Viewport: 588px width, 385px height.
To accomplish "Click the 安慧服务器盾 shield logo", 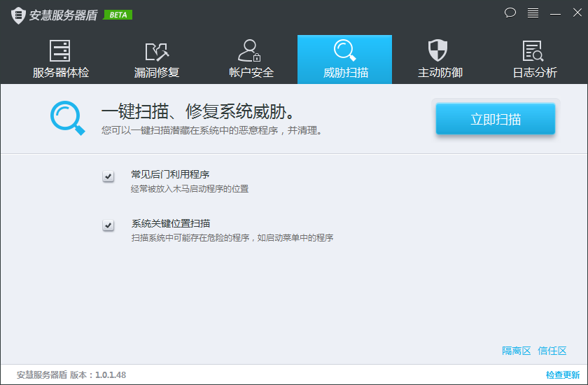I will 18,15.
